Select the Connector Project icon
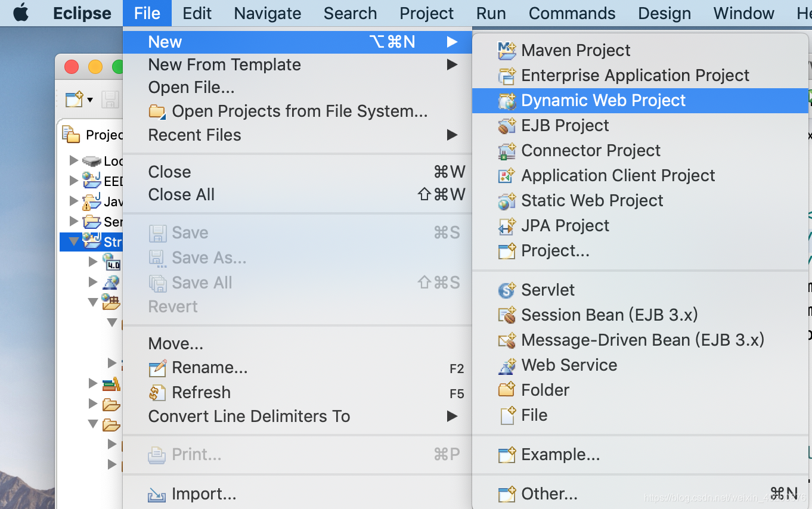The image size is (812, 509). point(506,150)
